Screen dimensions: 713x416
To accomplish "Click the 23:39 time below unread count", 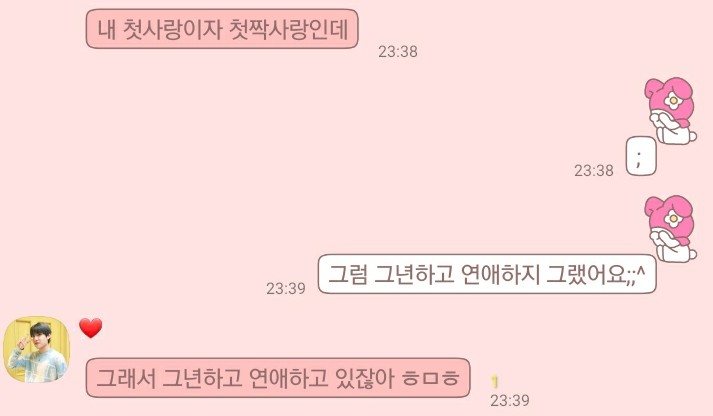I will (510, 401).
